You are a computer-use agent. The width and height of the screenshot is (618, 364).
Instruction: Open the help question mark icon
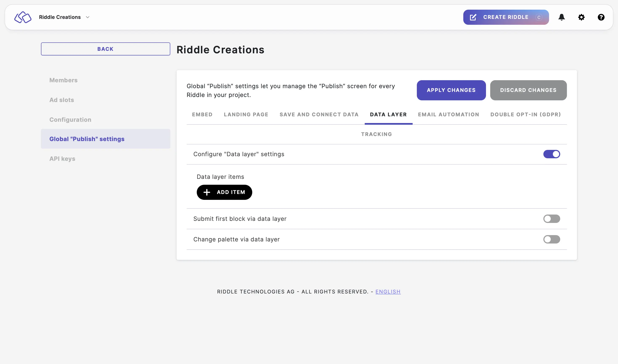tap(601, 17)
